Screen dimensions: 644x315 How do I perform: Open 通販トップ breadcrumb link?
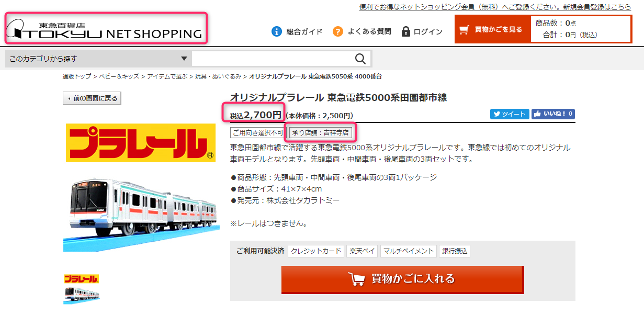pyautogui.click(x=77, y=76)
